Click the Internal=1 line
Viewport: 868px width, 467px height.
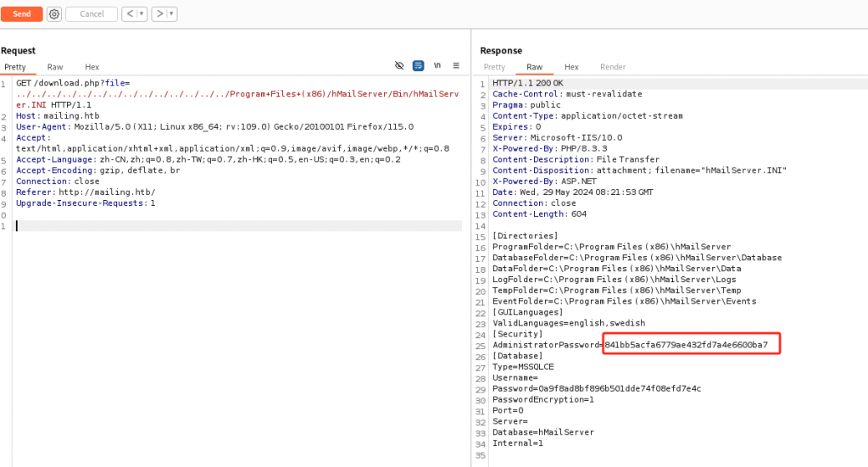tap(518, 443)
